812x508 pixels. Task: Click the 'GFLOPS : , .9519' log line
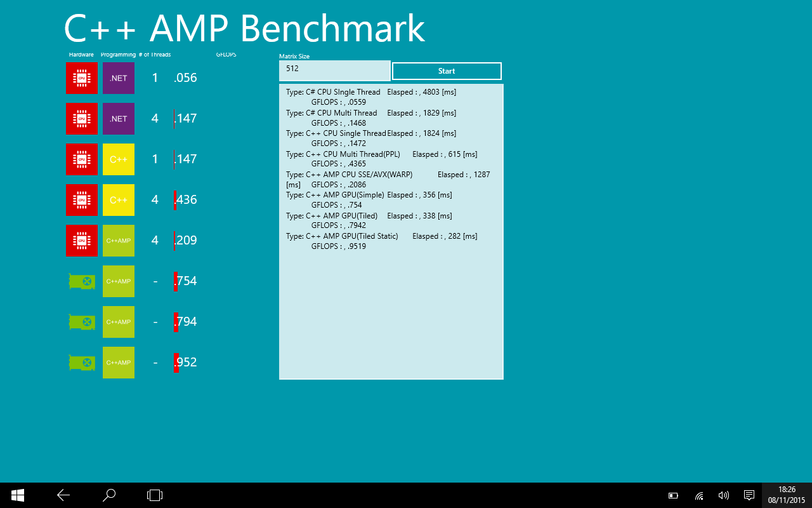pos(339,246)
